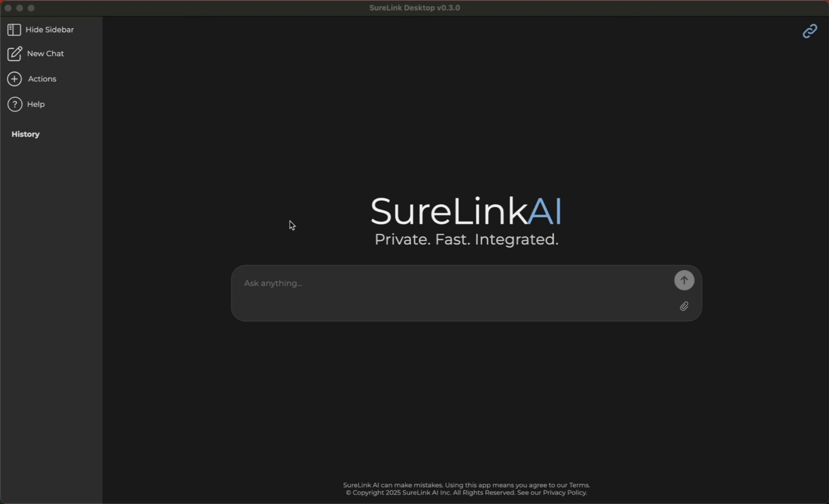829x504 pixels.
Task: Click the window title 'SureLink Desktop v0.3.0'
Action: [414, 8]
